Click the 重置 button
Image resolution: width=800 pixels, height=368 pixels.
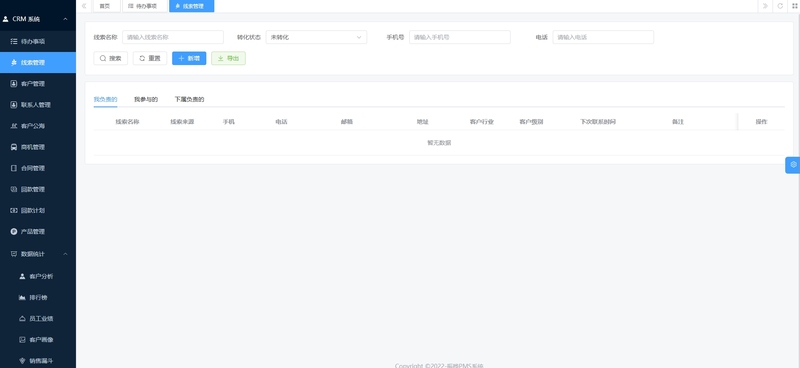(x=150, y=58)
